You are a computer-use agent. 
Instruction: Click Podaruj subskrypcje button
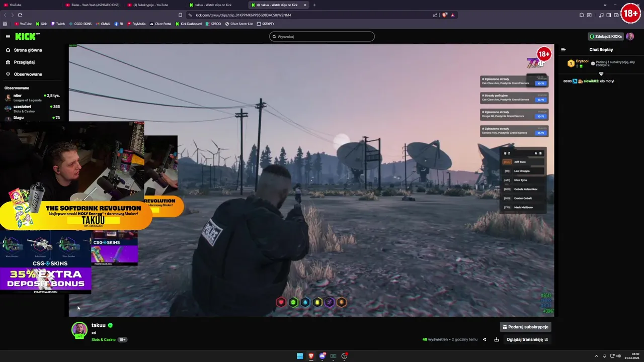525,327
